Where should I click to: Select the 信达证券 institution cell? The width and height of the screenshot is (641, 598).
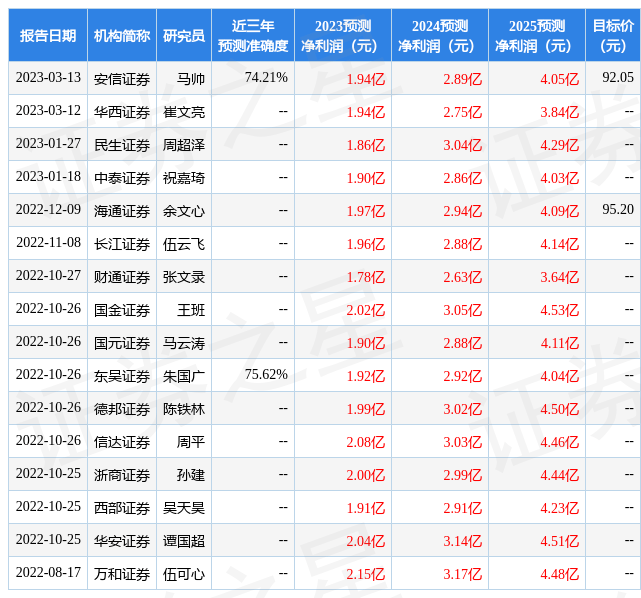122,442
